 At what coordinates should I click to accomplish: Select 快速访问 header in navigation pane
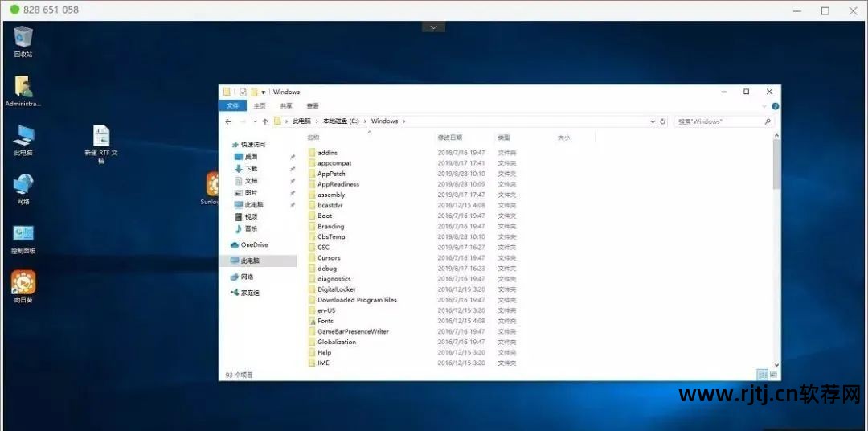click(x=248, y=145)
